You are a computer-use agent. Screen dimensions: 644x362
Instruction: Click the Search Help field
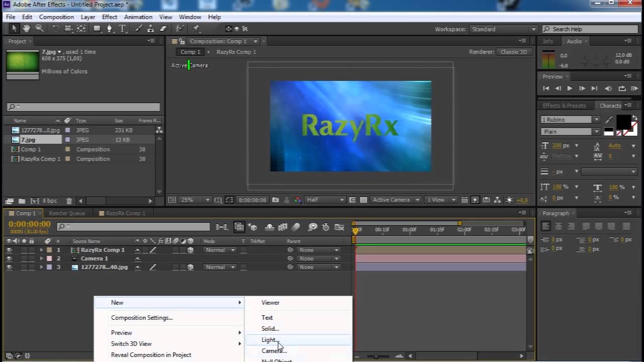(589, 29)
